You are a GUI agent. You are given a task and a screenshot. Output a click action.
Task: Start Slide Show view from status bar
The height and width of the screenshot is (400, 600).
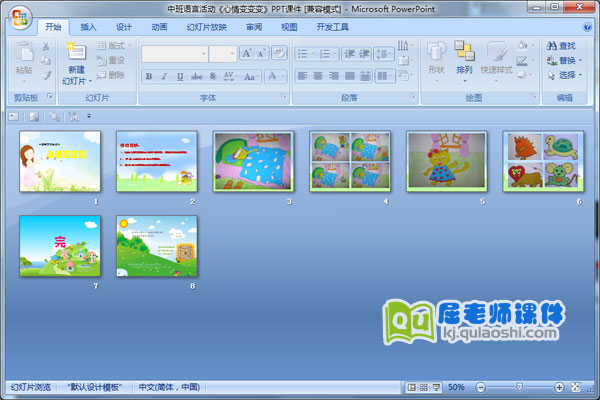click(435, 387)
